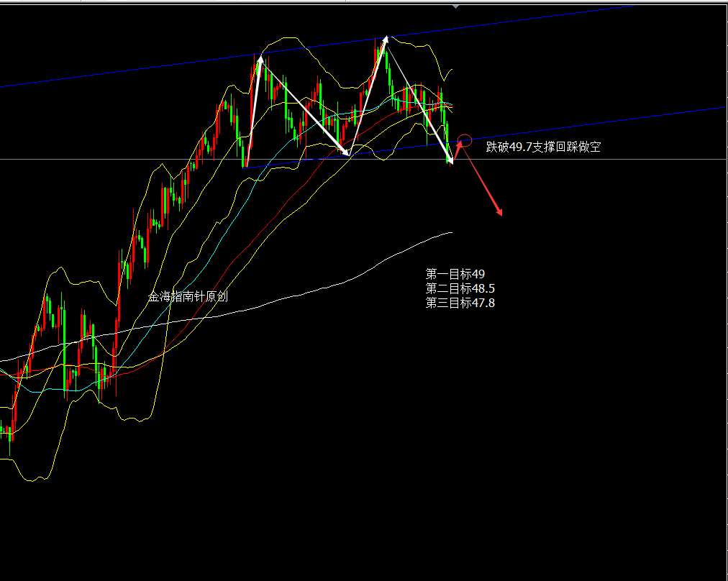The width and height of the screenshot is (728, 581).
Task: Select the upper blue channel trendline at far left
Action: coord(22,84)
